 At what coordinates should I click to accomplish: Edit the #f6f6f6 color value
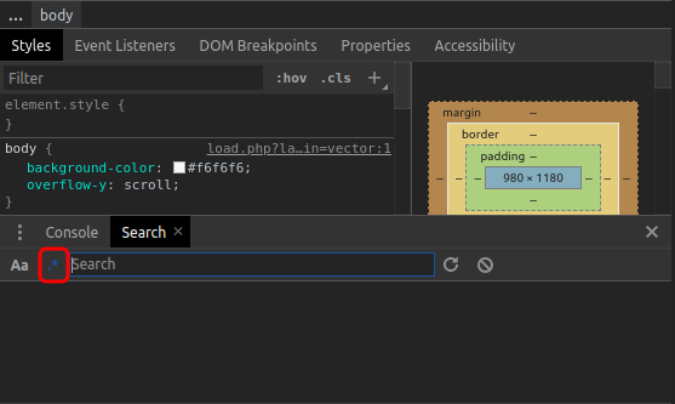coord(216,168)
